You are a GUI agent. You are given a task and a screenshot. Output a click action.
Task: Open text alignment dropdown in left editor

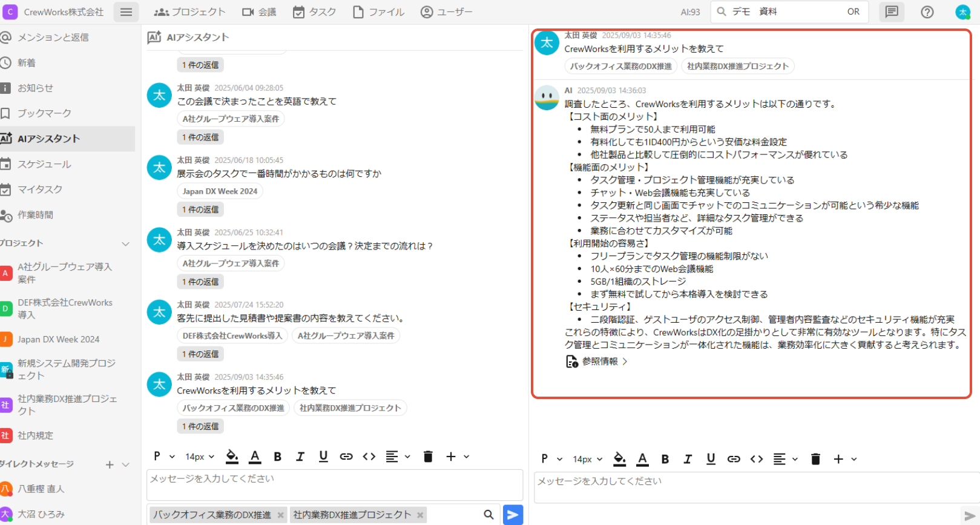click(398, 457)
